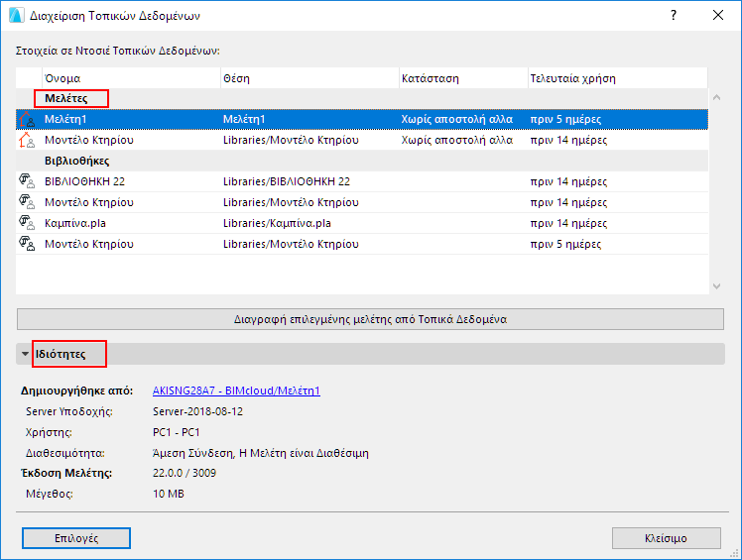Viewport: 742px width, 560px height.
Task: Click 'πριν 5 ημέρες' in the Μελέτη1 row
Action: pos(565,119)
